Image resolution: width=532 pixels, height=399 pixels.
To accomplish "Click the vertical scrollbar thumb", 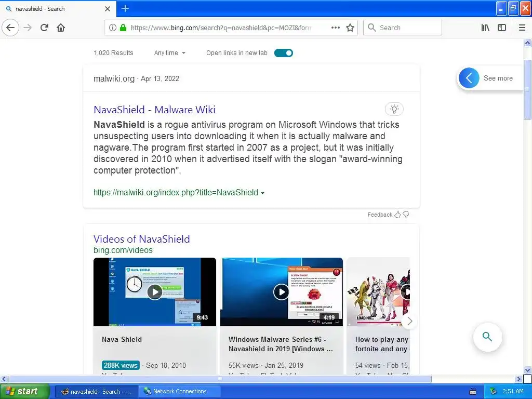I will point(527,89).
